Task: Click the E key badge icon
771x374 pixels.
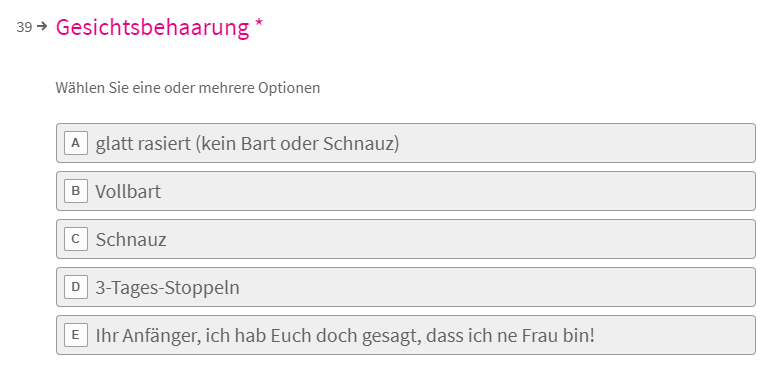Action: point(76,335)
